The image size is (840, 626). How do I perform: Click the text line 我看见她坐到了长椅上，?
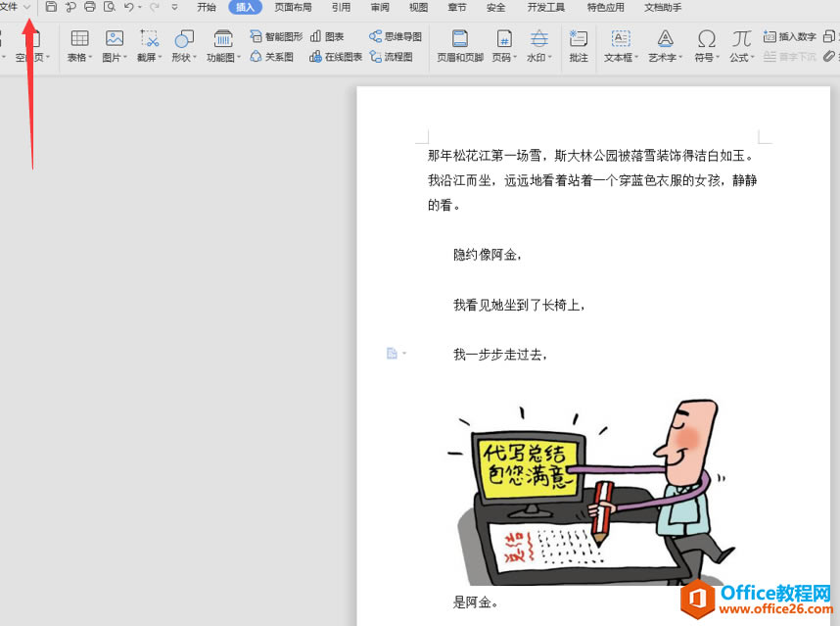(519, 305)
